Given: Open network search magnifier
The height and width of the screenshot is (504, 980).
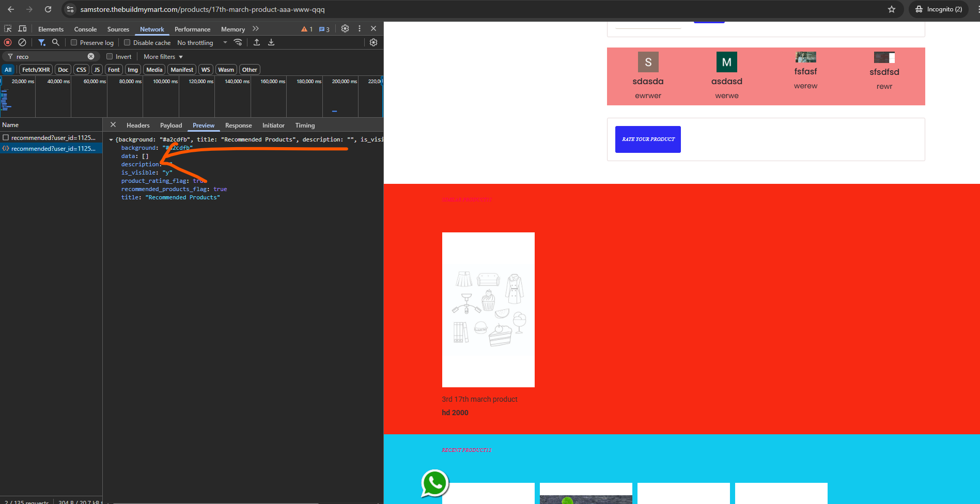Looking at the screenshot, I should pos(56,42).
